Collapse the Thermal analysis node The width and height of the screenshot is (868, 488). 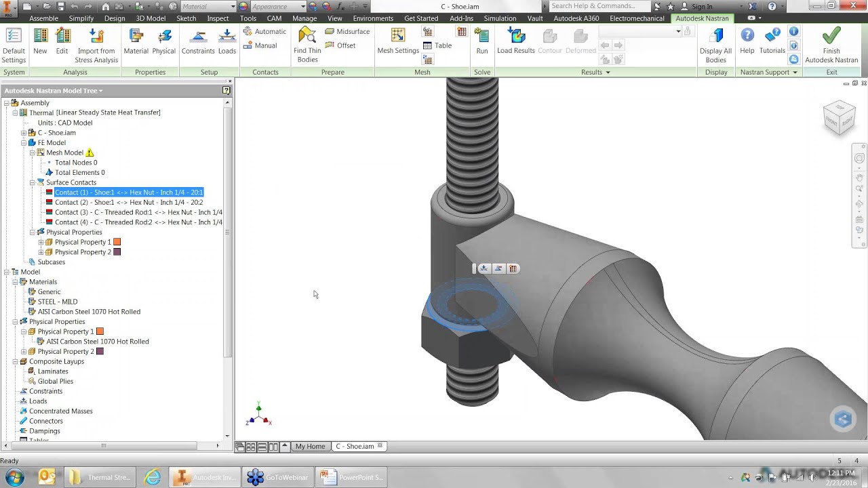pos(15,113)
